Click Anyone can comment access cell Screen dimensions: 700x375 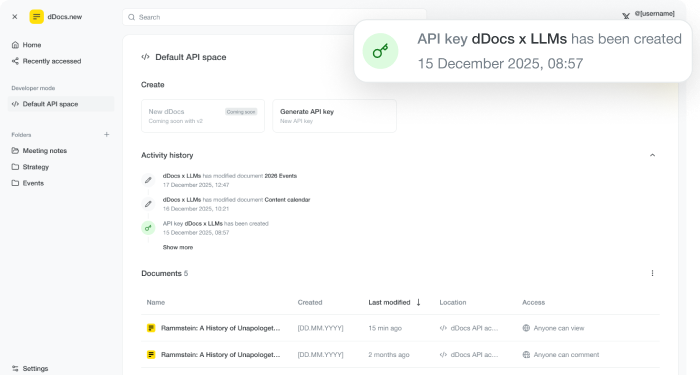561,355
